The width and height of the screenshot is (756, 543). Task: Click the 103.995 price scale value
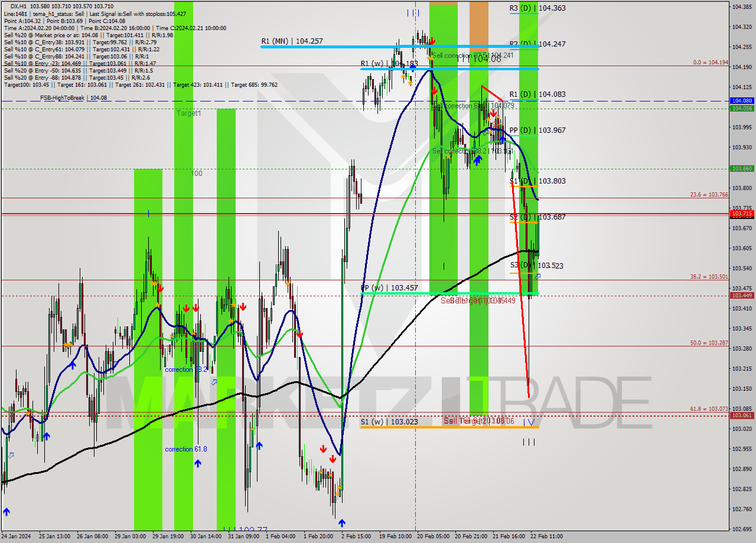coord(741,127)
